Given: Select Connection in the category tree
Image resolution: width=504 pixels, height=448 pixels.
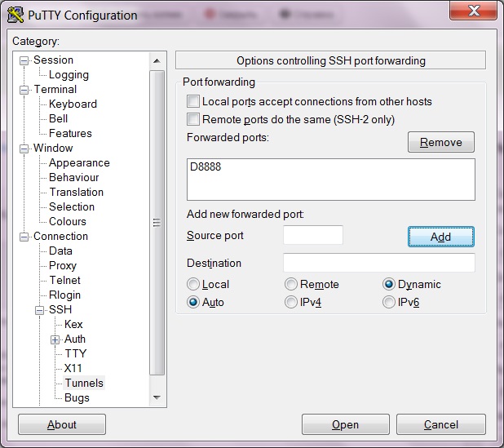Looking at the screenshot, I should click(60, 236).
